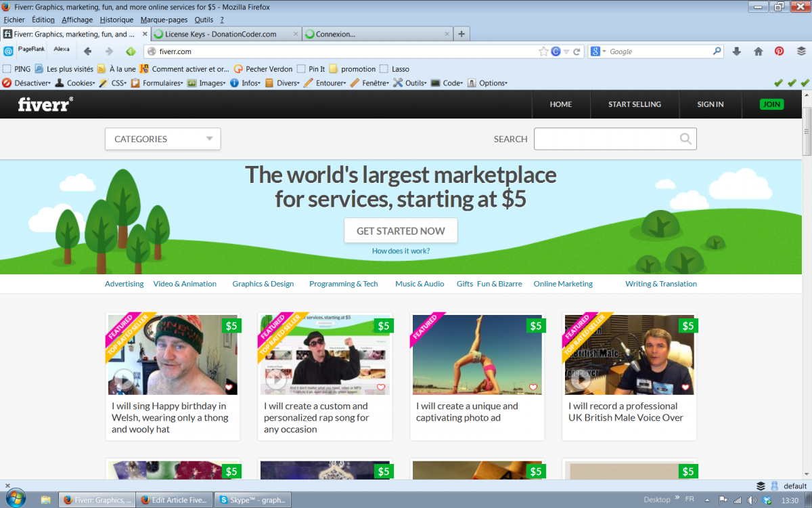Switch to License Keys DonationCoder tab
Viewport: 812px width, 508px height.
tap(226, 34)
